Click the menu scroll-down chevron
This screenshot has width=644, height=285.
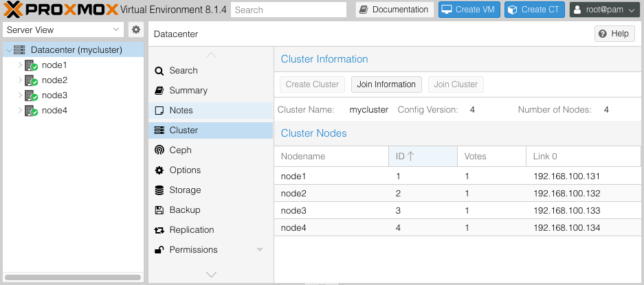coord(211,275)
